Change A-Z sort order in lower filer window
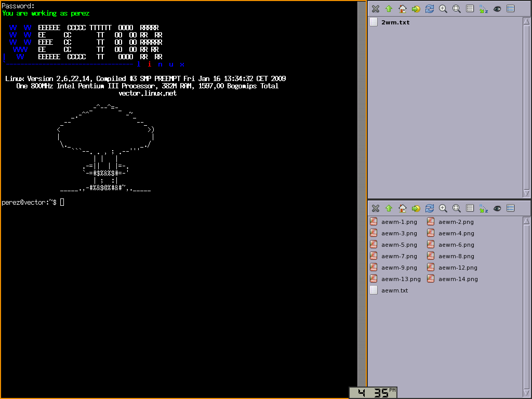Viewport: 532px width, 399px height. point(484,208)
